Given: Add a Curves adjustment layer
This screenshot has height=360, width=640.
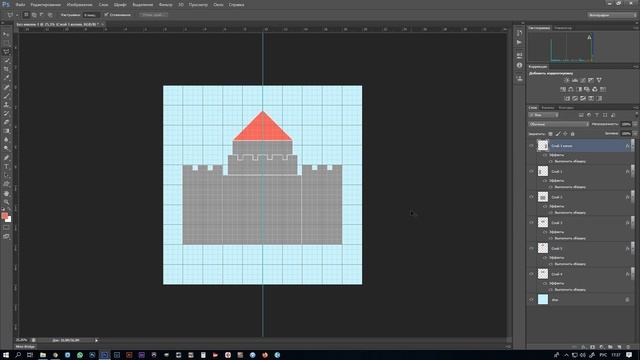Looking at the screenshot, I should [583, 80].
